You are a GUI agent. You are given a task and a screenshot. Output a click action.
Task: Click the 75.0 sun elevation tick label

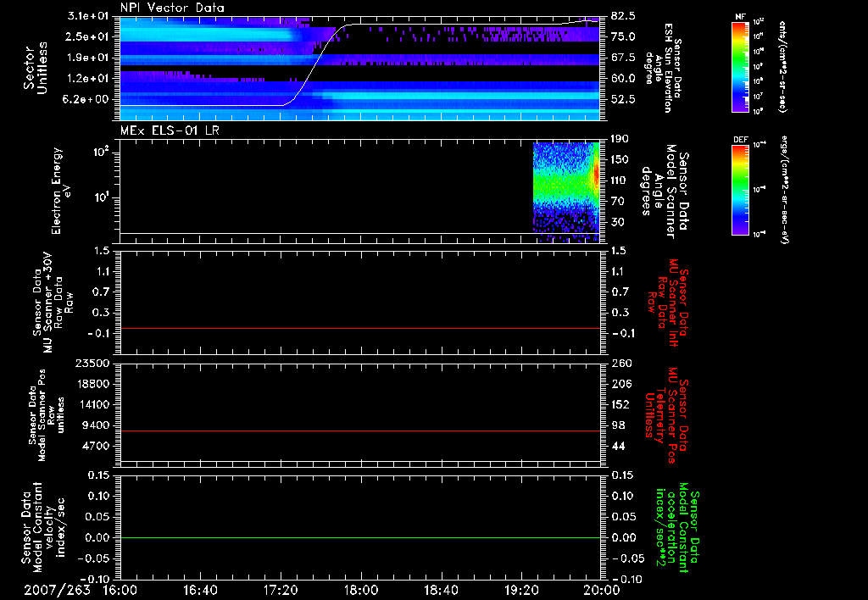coord(623,36)
